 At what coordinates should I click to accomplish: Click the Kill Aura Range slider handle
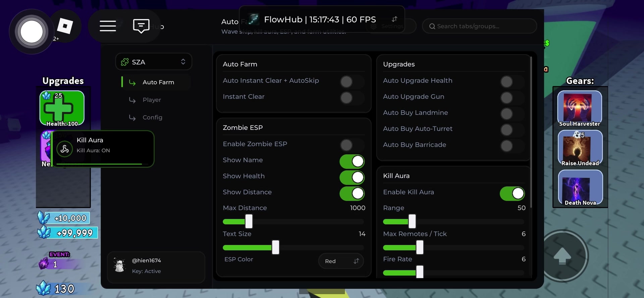coord(412,221)
